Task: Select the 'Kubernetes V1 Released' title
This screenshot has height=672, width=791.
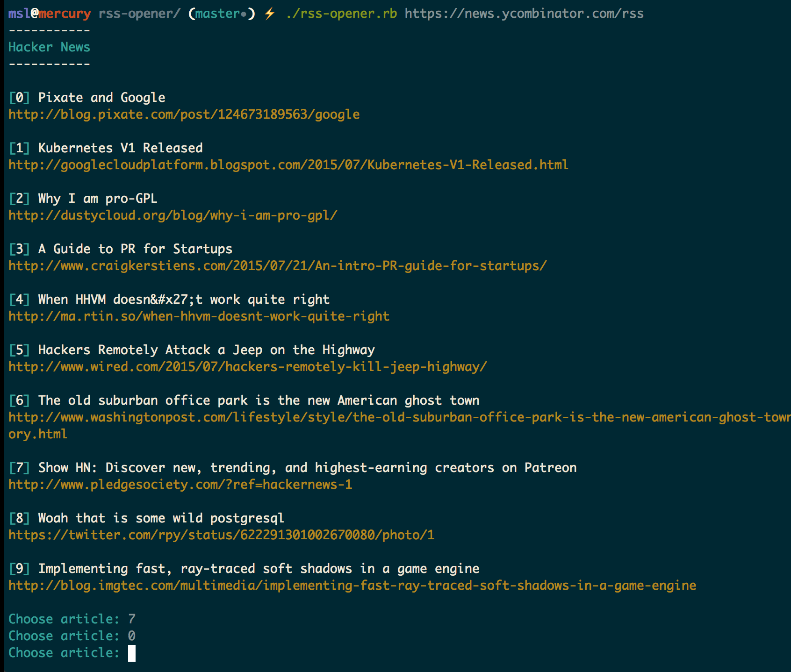Action: [120, 148]
